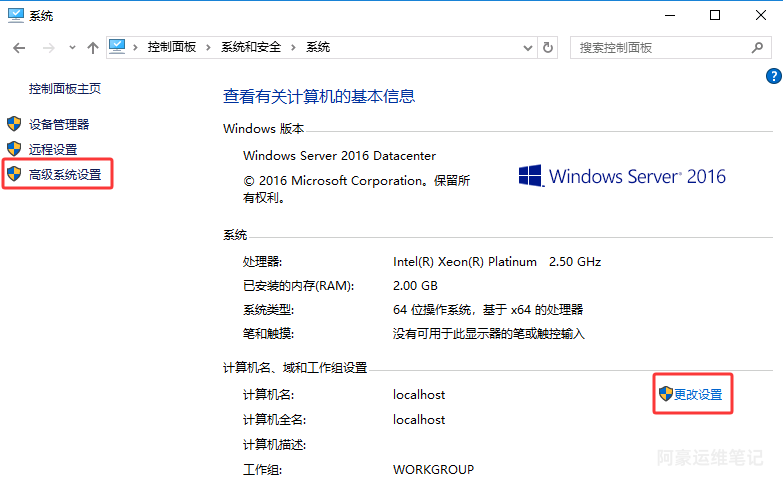783x484 pixels.
Task: Select 系统和安全 in the breadcrumb
Action: coord(251,47)
